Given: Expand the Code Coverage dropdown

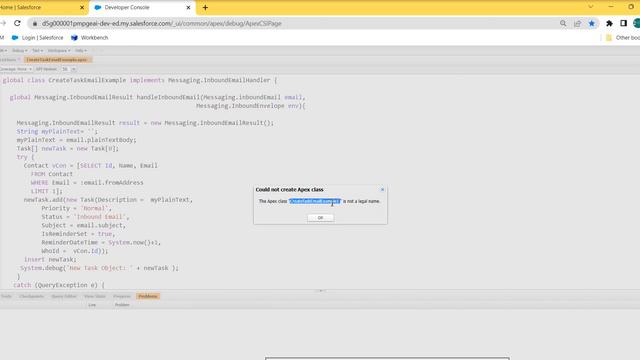Looking at the screenshot, I should click(16, 69).
